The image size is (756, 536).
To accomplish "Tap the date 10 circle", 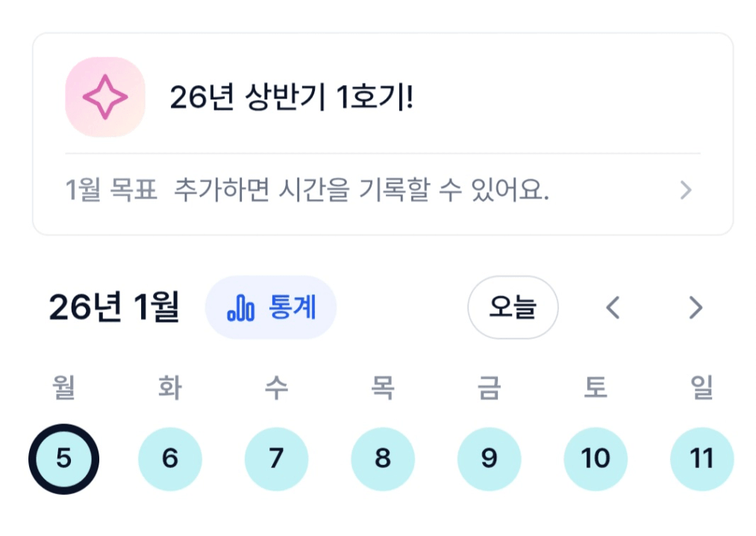I will 596,458.
